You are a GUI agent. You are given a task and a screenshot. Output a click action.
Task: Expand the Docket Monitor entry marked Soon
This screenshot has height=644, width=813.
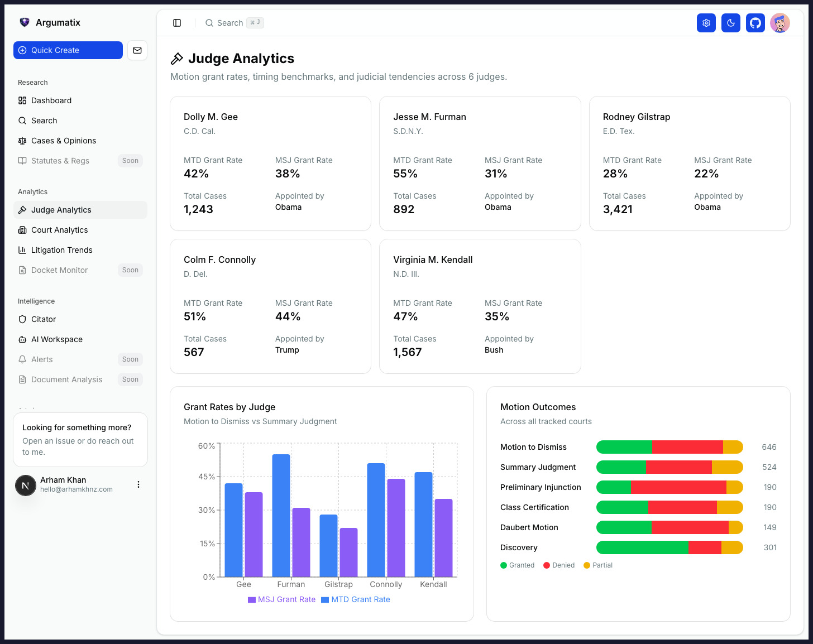pos(59,270)
